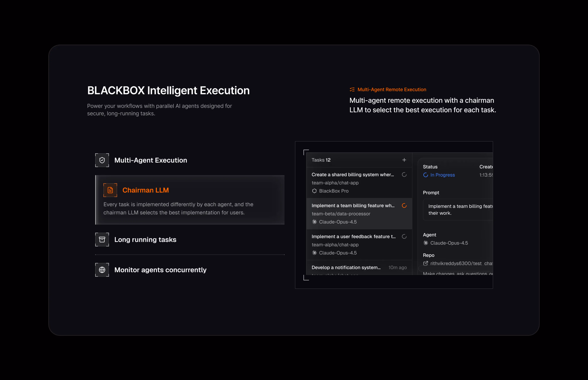This screenshot has width=588, height=380.
Task: Click the spinner on the shared billing system task
Action: click(x=404, y=175)
